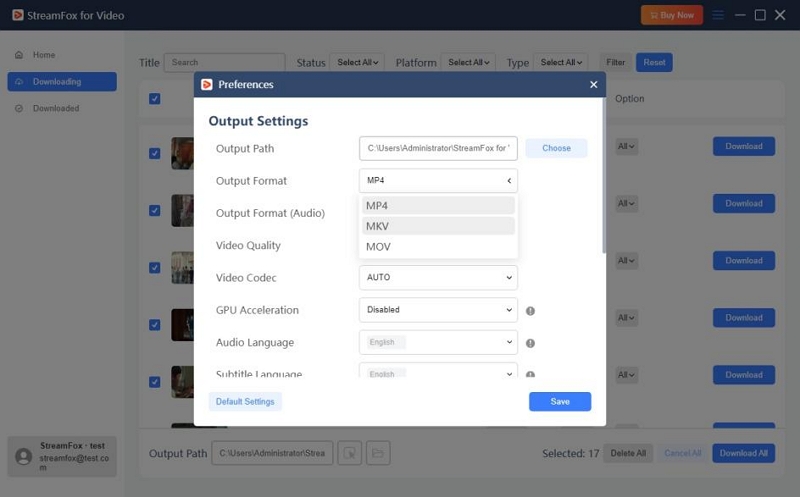This screenshot has height=497, width=800.
Task: Open the GPU Acceleration Disabled dropdown
Action: (x=438, y=310)
